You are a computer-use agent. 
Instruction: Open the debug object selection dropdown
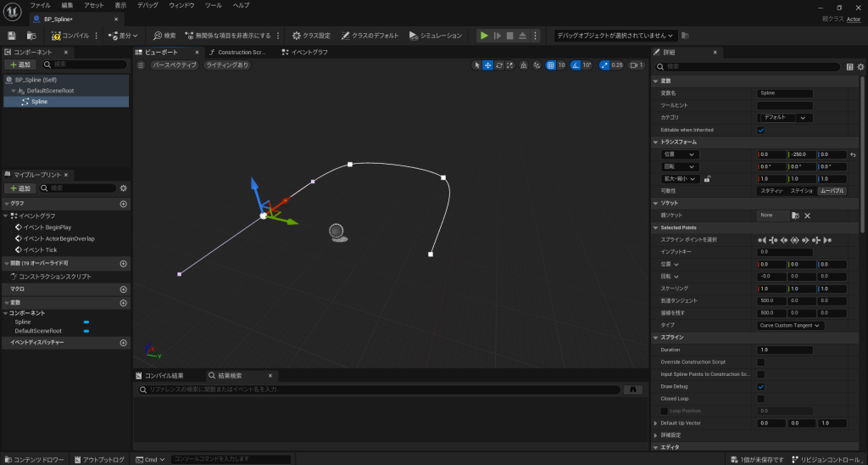click(615, 36)
